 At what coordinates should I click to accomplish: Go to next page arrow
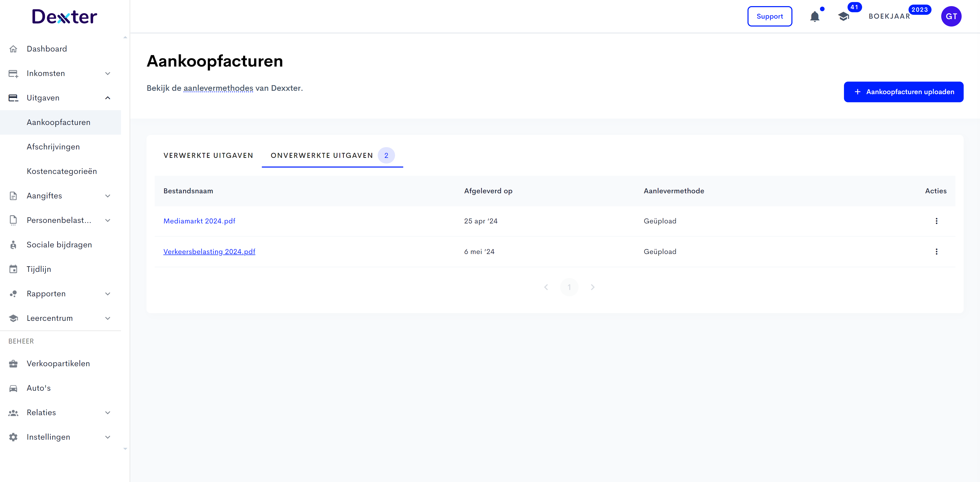click(592, 287)
